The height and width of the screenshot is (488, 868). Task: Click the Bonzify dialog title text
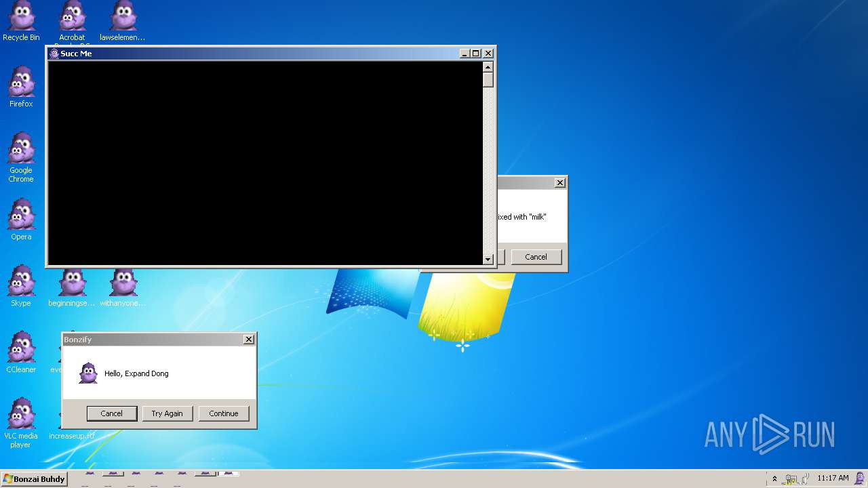[x=77, y=340]
